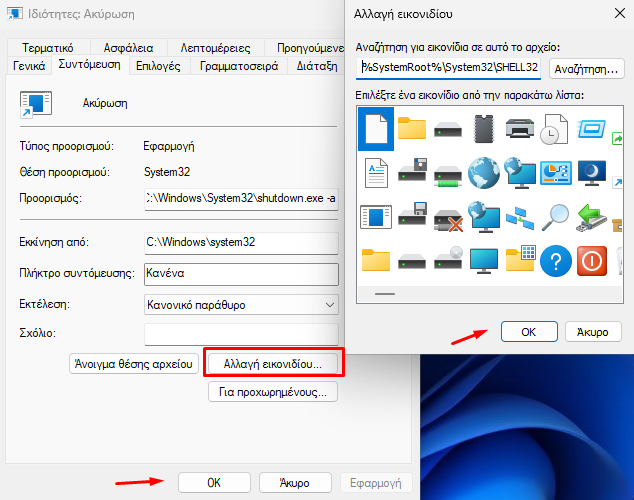Open the Ασφάλεια tab

tap(129, 48)
